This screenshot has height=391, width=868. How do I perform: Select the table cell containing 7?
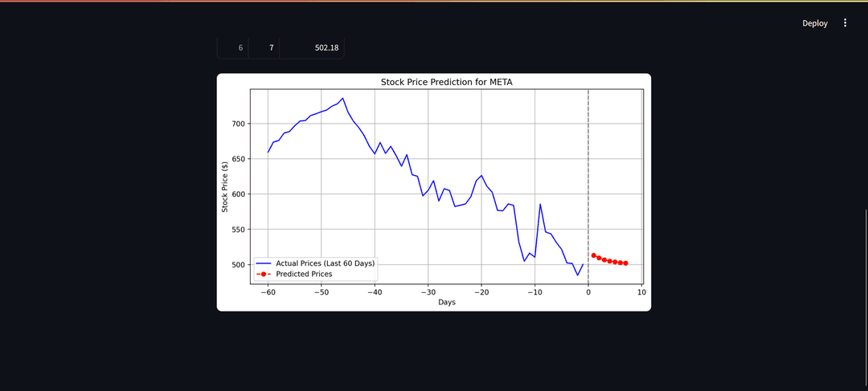coord(271,48)
